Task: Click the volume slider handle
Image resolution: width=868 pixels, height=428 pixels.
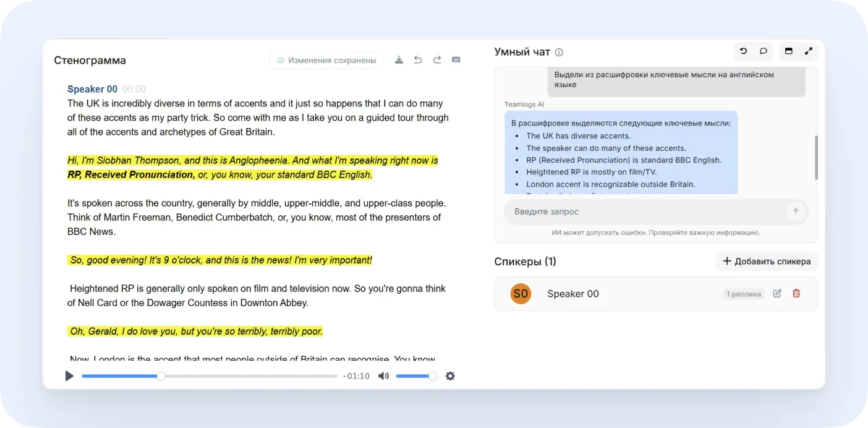Action: [432, 376]
